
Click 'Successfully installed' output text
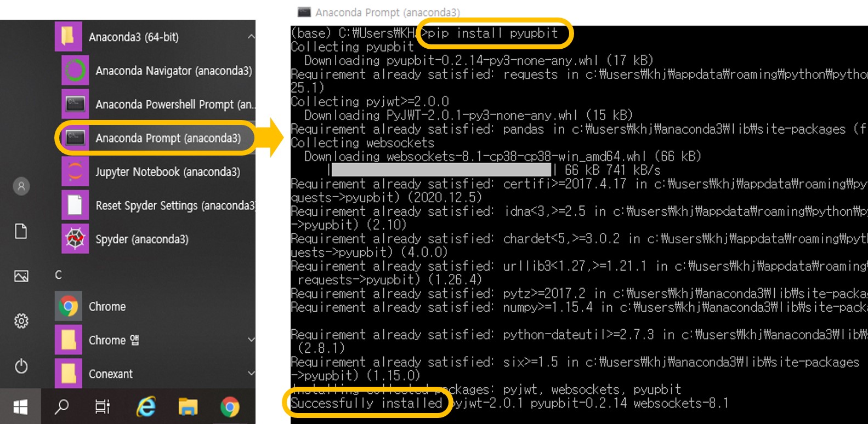coord(366,404)
